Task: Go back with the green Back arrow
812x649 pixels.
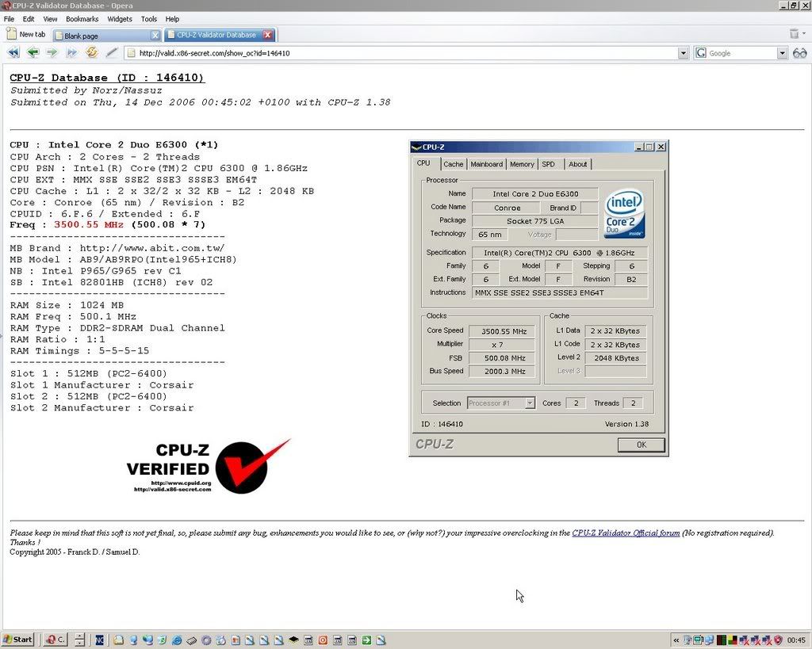Action: click(x=33, y=52)
